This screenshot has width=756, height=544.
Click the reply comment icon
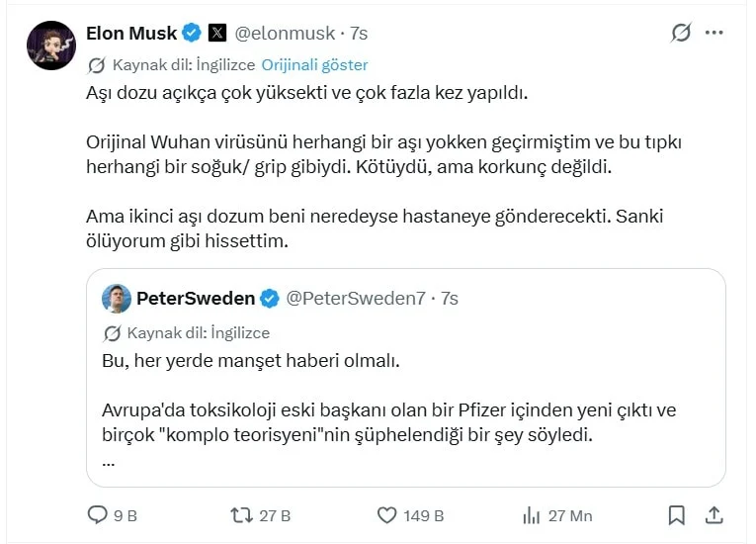click(98, 515)
